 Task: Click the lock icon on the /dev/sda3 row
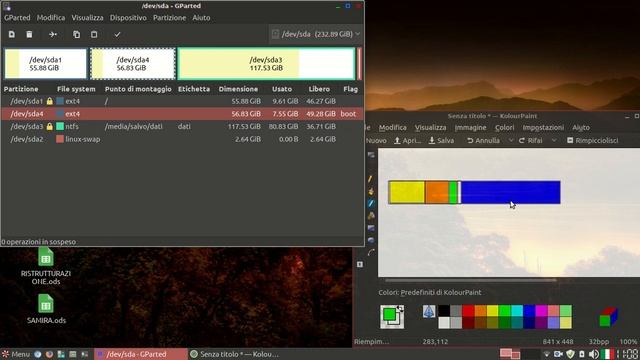[49, 126]
